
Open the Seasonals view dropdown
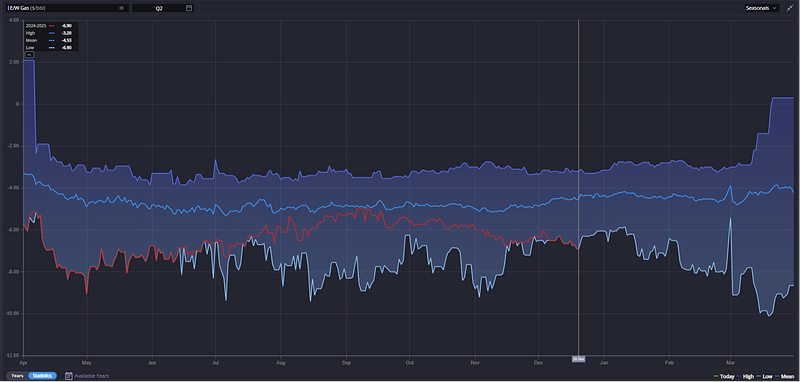761,8
